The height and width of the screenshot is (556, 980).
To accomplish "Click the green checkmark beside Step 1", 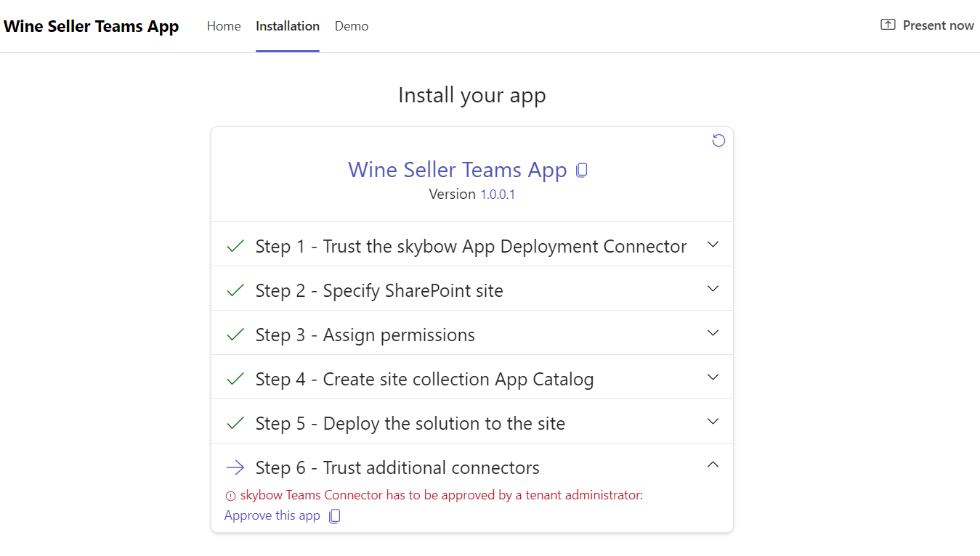I will coord(235,246).
